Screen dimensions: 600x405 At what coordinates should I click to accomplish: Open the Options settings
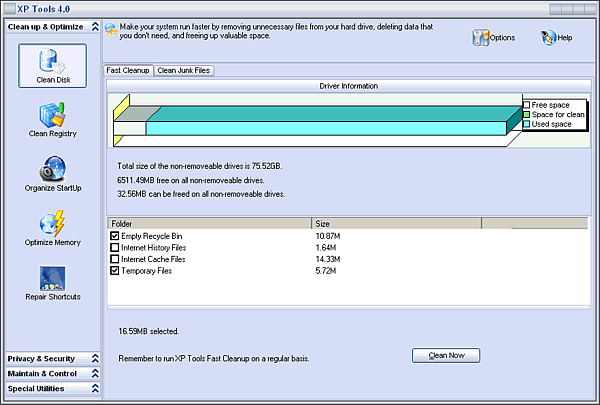(x=494, y=38)
